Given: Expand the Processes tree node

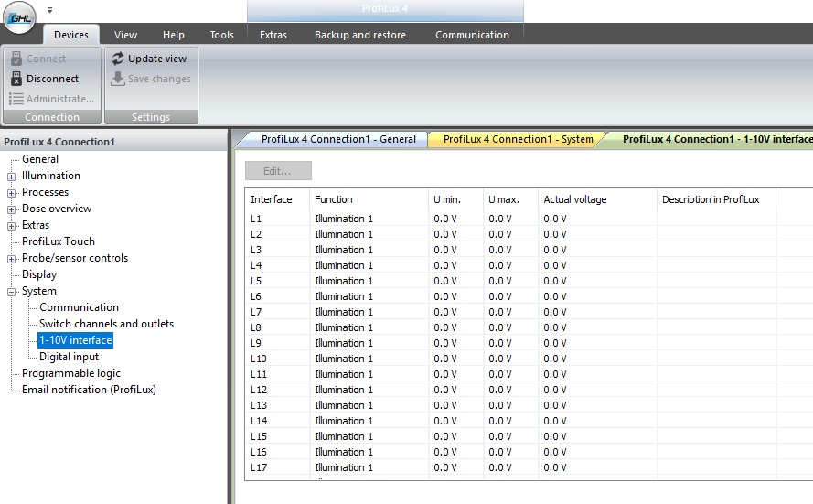Looking at the screenshot, I should click(11, 193).
